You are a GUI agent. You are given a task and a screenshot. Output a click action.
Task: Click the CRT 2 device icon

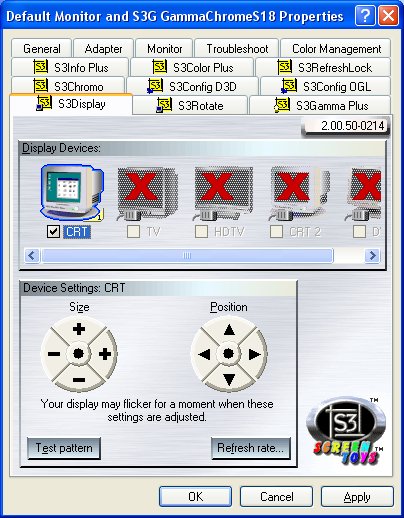tap(299, 193)
